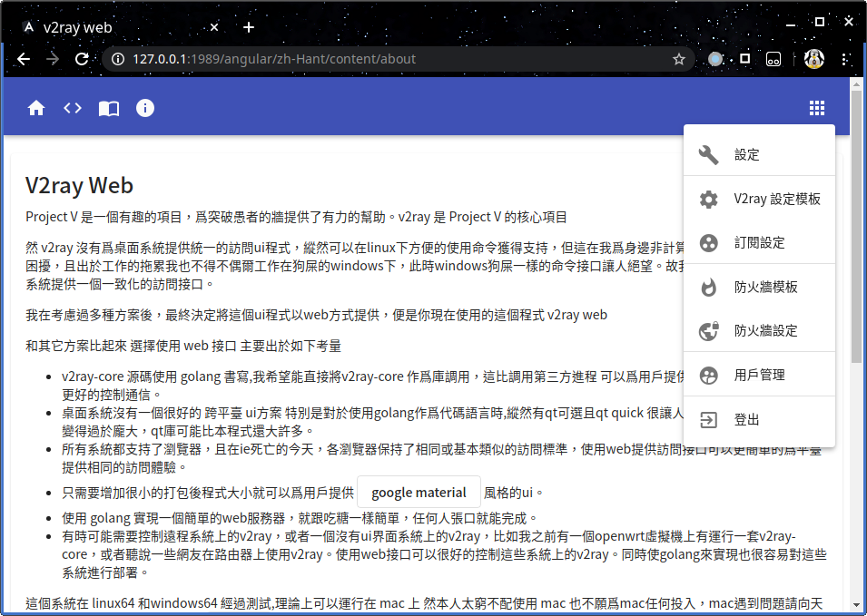Click the V2ray Web heading
Screen dimensions: 867x616
pyautogui.click(x=79, y=186)
